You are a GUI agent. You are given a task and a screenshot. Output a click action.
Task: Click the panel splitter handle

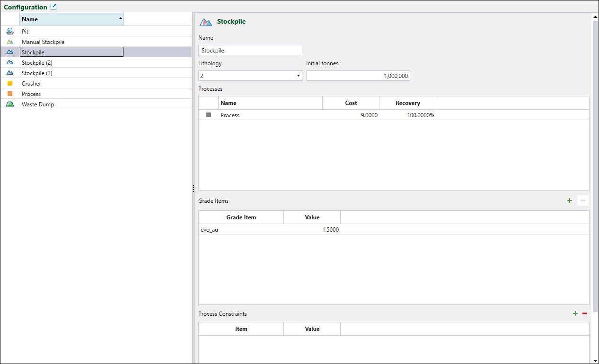coord(194,189)
